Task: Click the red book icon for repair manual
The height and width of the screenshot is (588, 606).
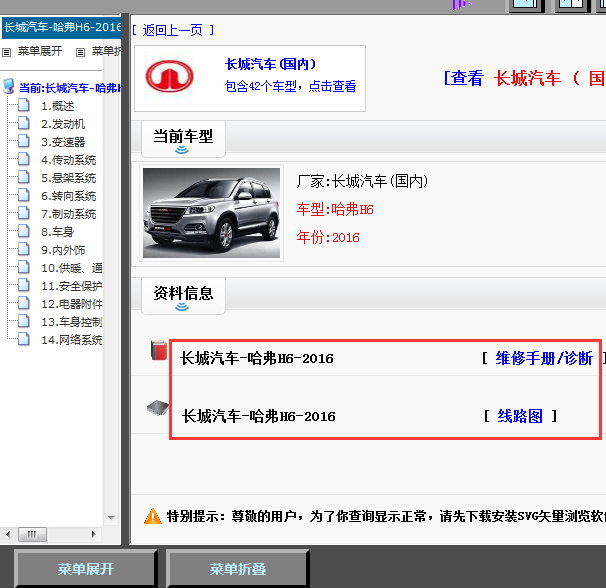Action: click(x=159, y=350)
